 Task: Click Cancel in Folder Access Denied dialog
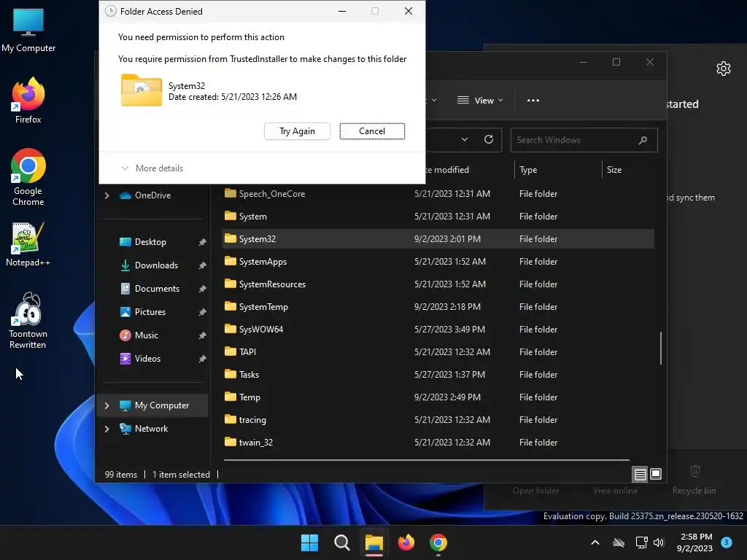372,131
